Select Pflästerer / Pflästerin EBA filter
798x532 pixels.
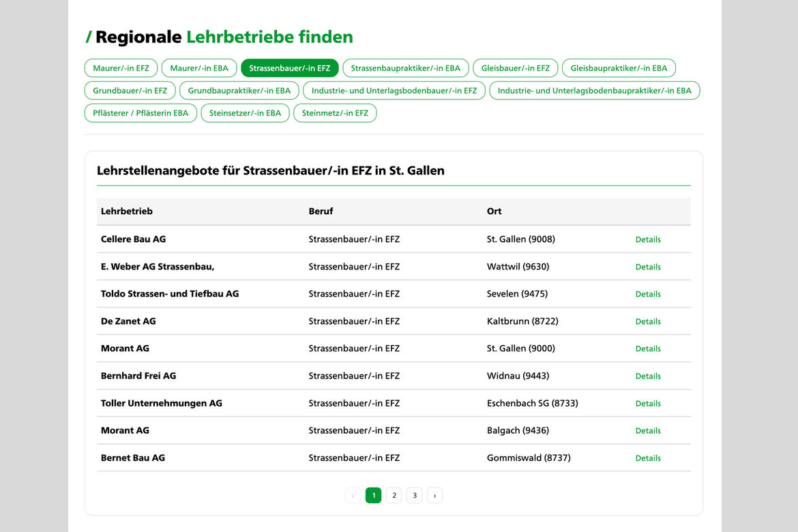click(x=141, y=113)
